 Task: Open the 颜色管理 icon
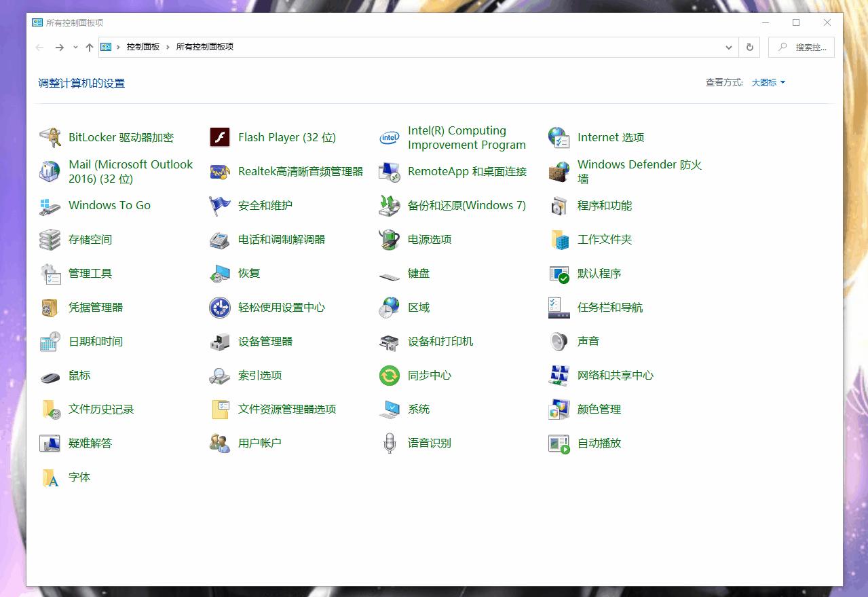[x=559, y=410]
